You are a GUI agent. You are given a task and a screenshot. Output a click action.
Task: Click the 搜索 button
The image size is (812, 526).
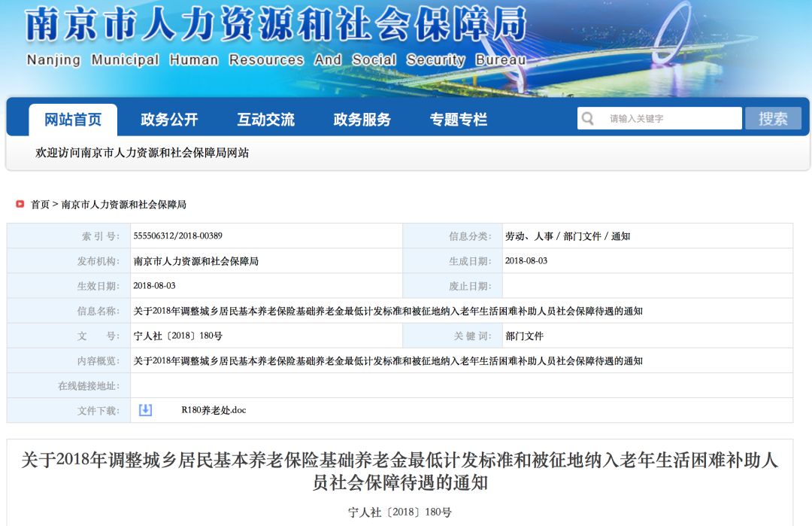773,119
